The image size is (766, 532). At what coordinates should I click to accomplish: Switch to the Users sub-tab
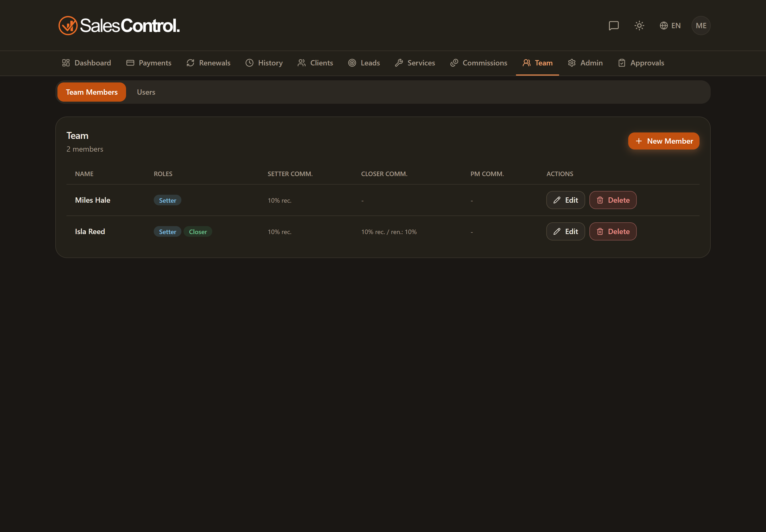tap(146, 92)
